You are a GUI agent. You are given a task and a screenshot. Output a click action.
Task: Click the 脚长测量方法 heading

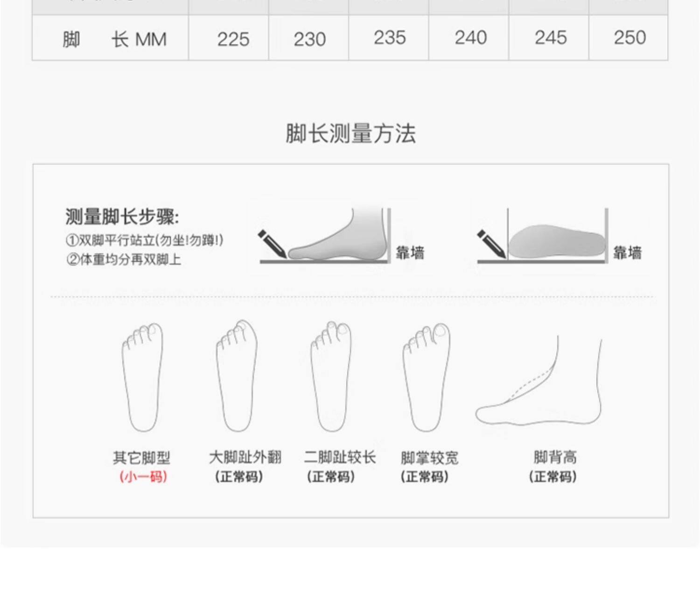(x=350, y=134)
